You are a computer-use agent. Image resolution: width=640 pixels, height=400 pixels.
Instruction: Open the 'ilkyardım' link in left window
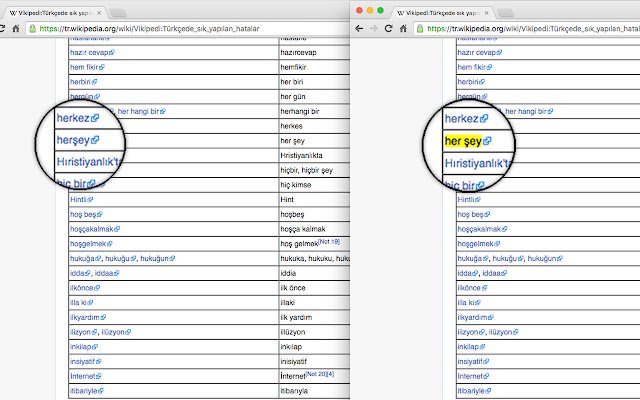[x=84, y=317]
